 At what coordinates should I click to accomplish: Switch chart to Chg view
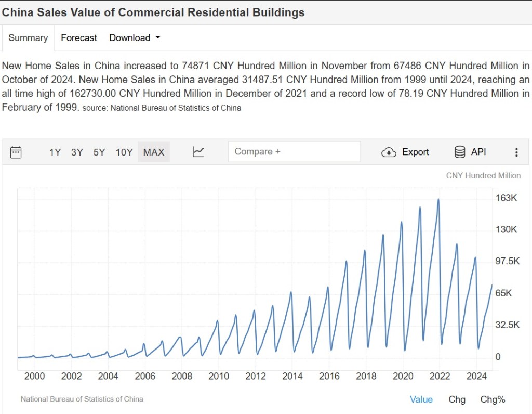[457, 399]
